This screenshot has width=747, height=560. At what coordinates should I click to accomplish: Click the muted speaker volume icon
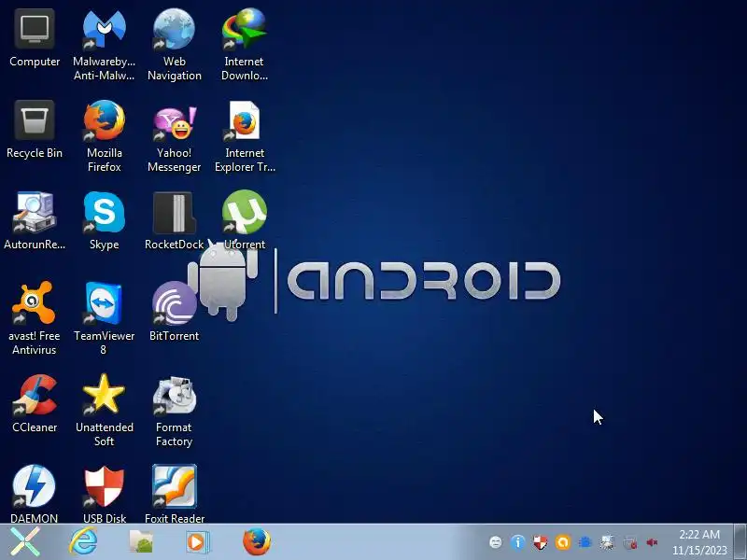pos(652,542)
